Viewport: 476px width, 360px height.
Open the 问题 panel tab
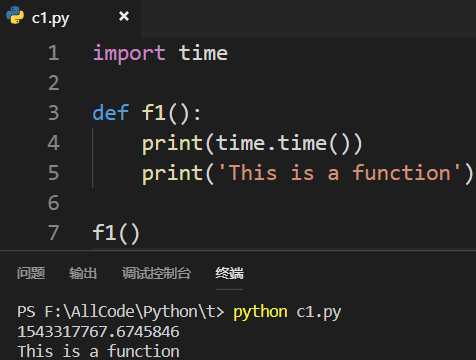(x=31, y=273)
